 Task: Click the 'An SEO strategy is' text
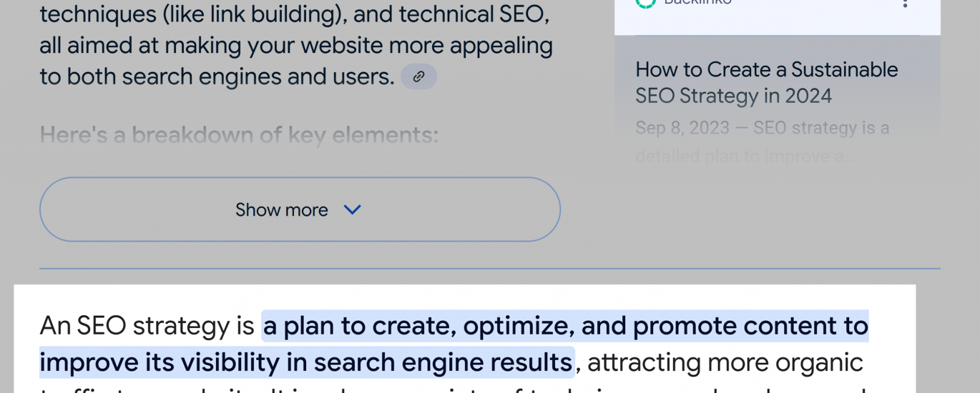pyautogui.click(x=147, y=326)
